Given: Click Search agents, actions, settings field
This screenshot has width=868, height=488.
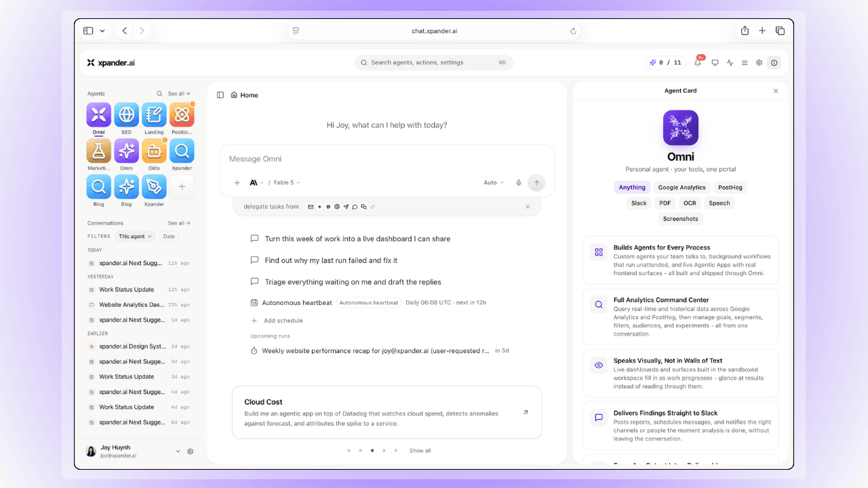Looking at the screenshot, I should (434, 62).
